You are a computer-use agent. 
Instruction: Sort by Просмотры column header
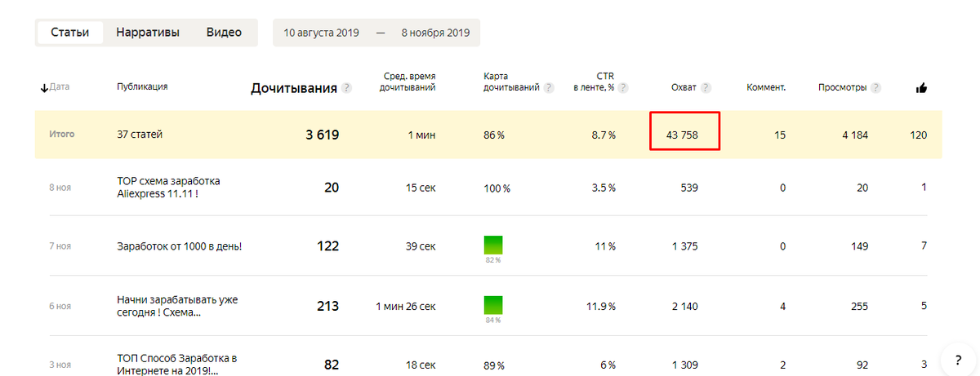click(843, 87)
